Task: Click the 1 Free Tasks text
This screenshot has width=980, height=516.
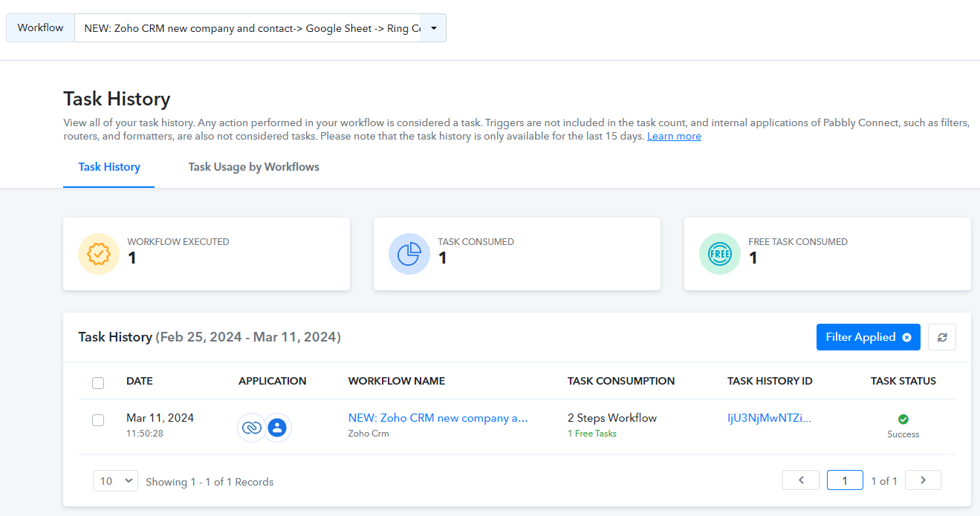Action: (592, 434)
